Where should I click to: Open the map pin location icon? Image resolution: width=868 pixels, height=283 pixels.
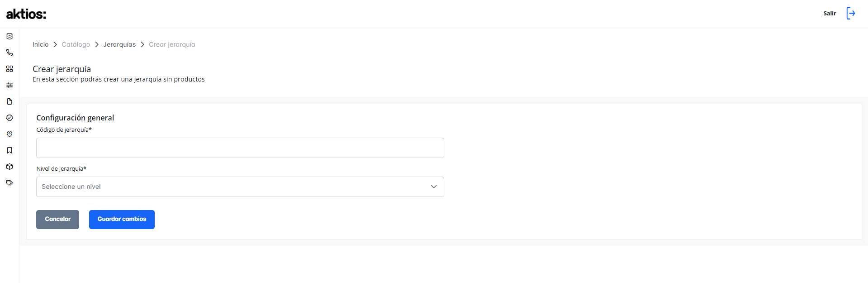9,134
